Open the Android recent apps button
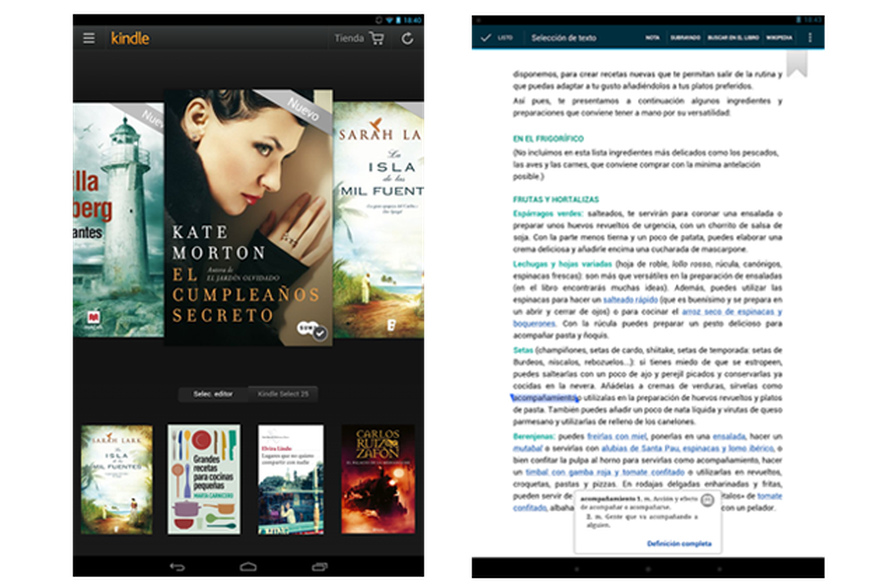Viewport: 896px width, 588px height. 320,567
